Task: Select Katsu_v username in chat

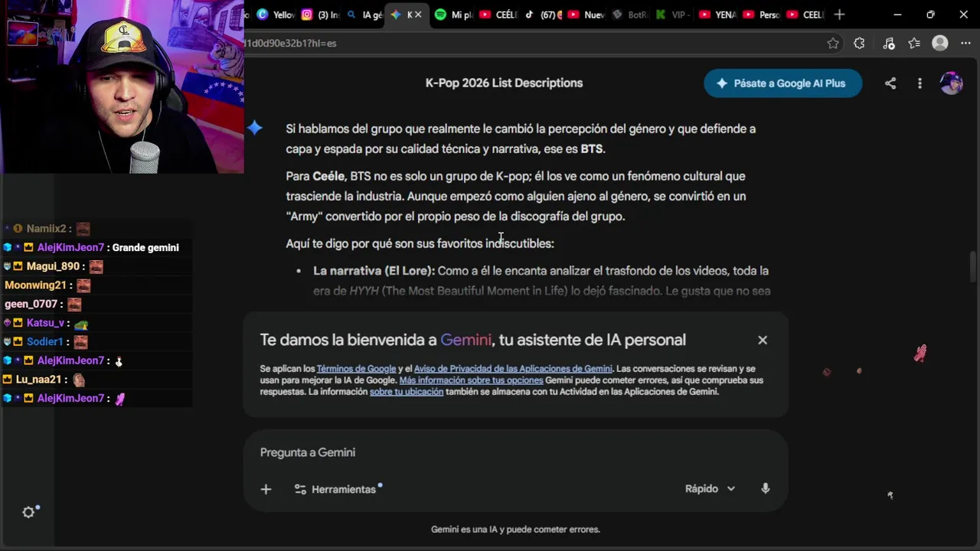Action: pos(45,323)
